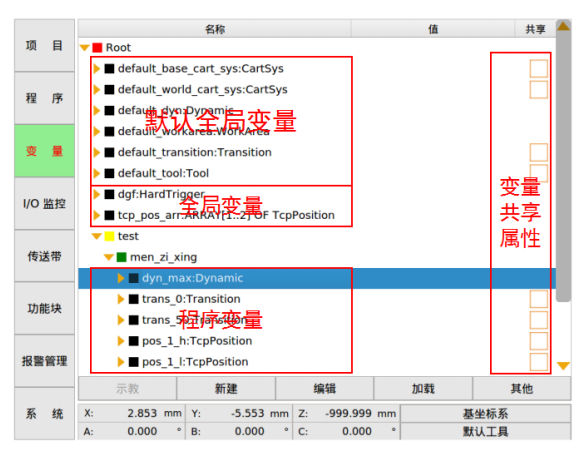The width and height of the screenshot is (580, 450).
Task: Toggle share checkbox for default_base_cart_sys
Action: (539, 68)
